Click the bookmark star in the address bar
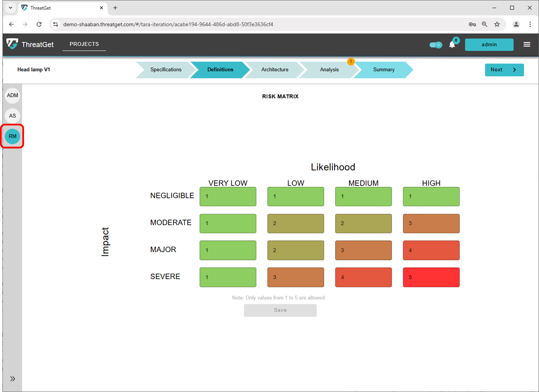This screenshot has height=392, width=539. pos(497,24)
